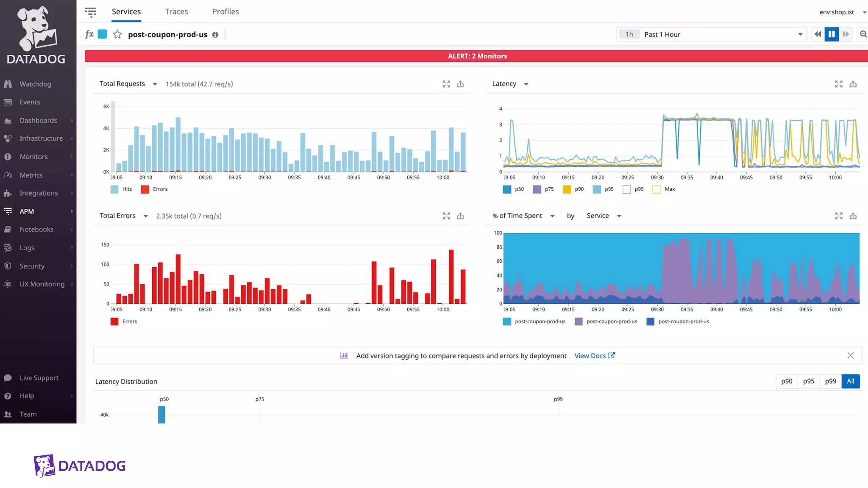Open the Team section
Screen dimensions: 868x488
28,414
